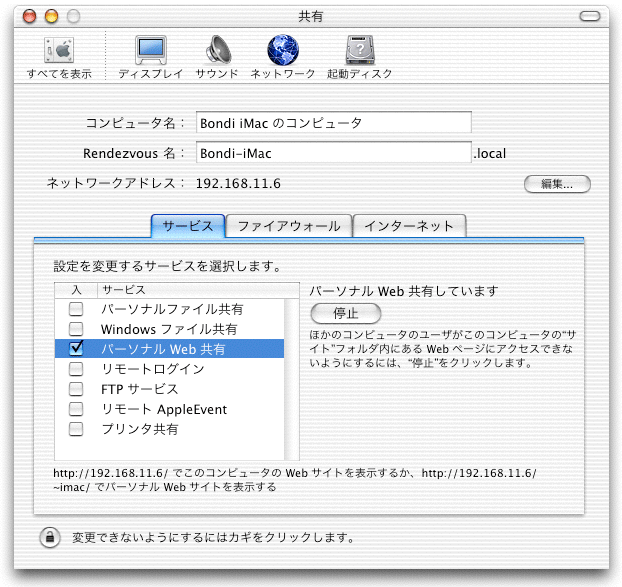The width and height of the screenshot is (622, 587).
Task: Toggle the FTP サービス checkbox
Action: tap(75, 389)
